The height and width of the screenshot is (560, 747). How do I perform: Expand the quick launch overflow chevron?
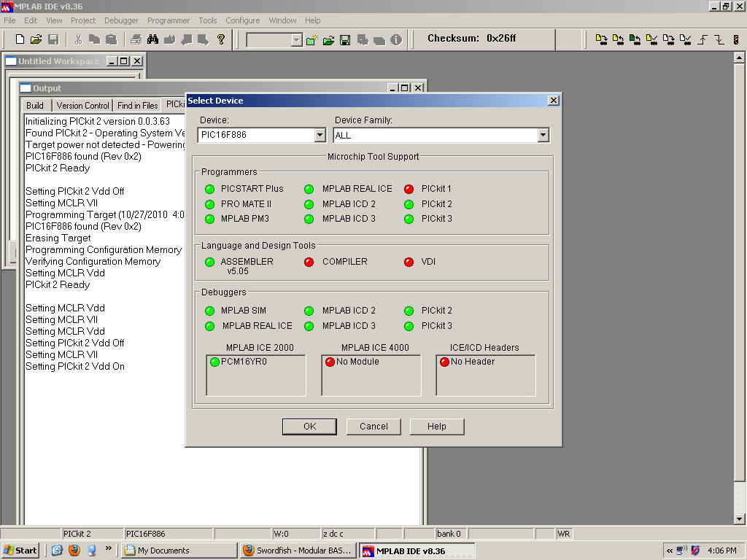pos(109,548)
